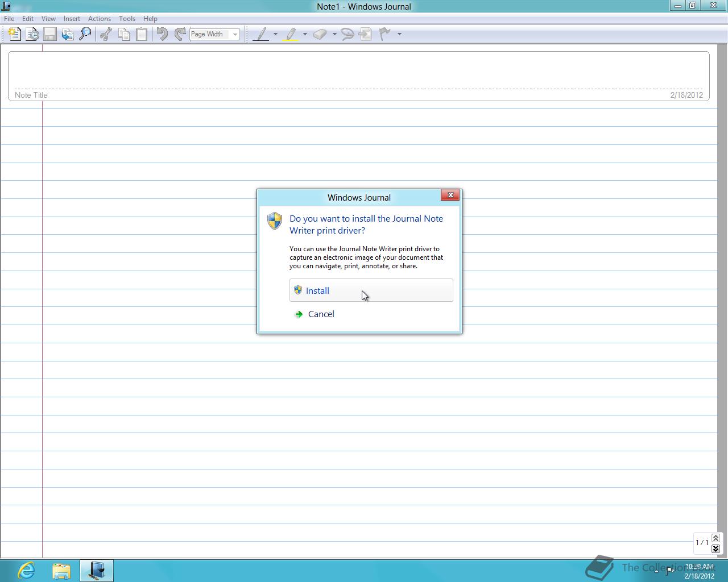The image size is (728, 582).
Task: Click the Cut scissors icon
Action: click(x=105, y=34)
